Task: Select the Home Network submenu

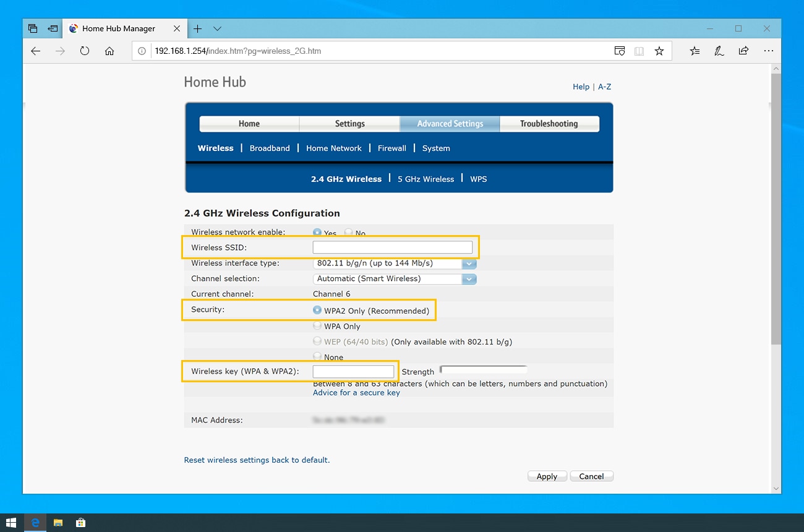Action: 334,148
